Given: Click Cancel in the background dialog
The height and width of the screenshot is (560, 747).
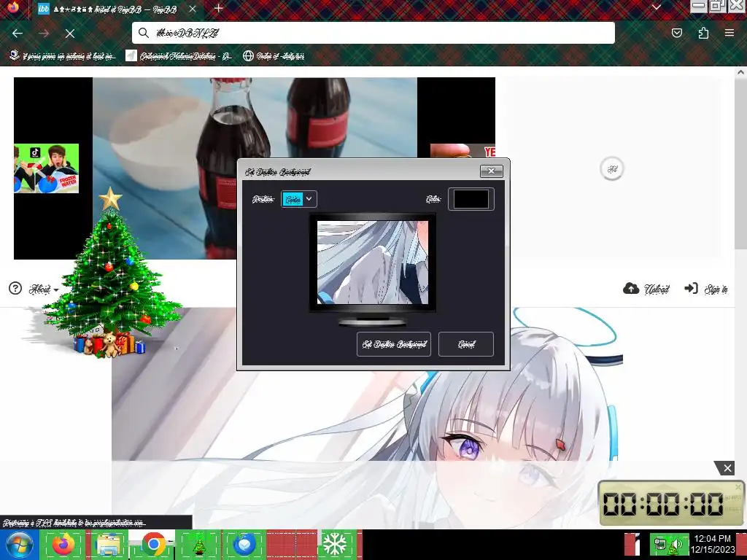Looking at the screenshot, I should pos(466,344).
